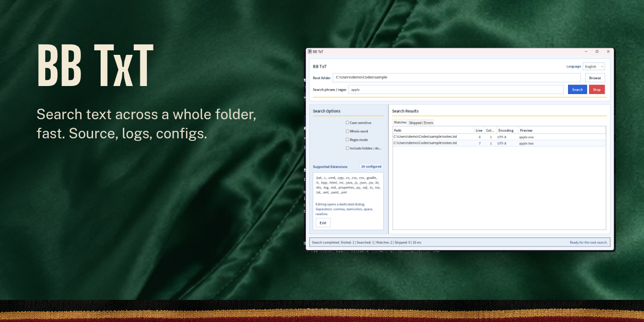
Task: Click the 'apple two' preview cell
Action: pos(526,143)
